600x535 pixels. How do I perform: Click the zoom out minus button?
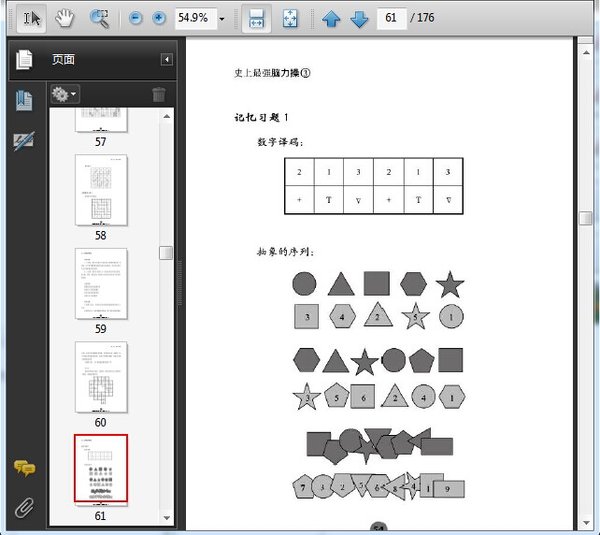point(135,19)
